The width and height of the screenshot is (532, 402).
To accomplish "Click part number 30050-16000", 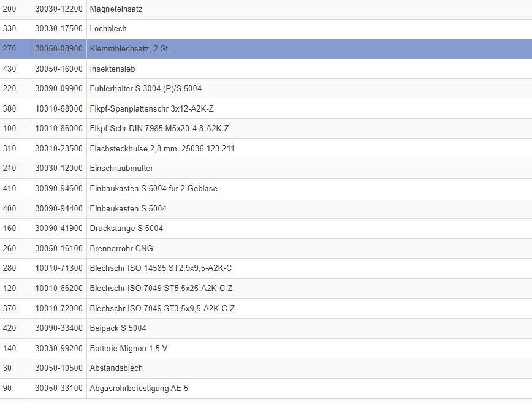I will click(x=59, y=69).
